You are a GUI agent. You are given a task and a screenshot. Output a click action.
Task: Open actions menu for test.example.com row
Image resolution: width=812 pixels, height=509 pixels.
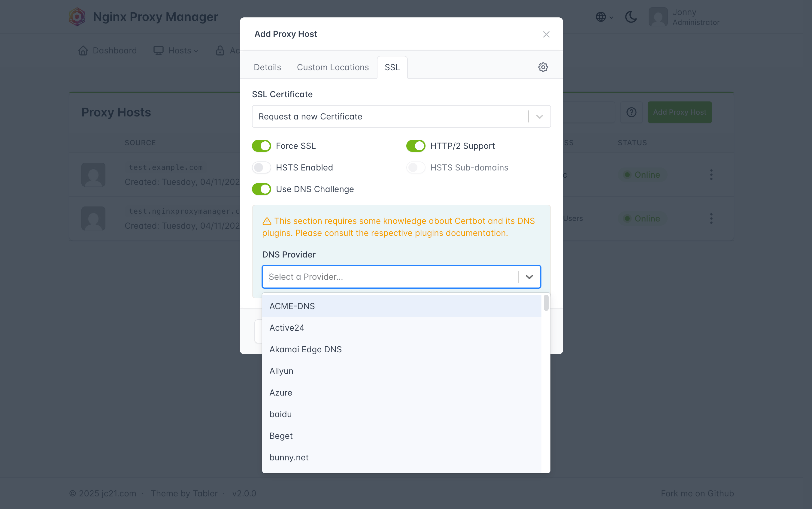tap(711, 175)
